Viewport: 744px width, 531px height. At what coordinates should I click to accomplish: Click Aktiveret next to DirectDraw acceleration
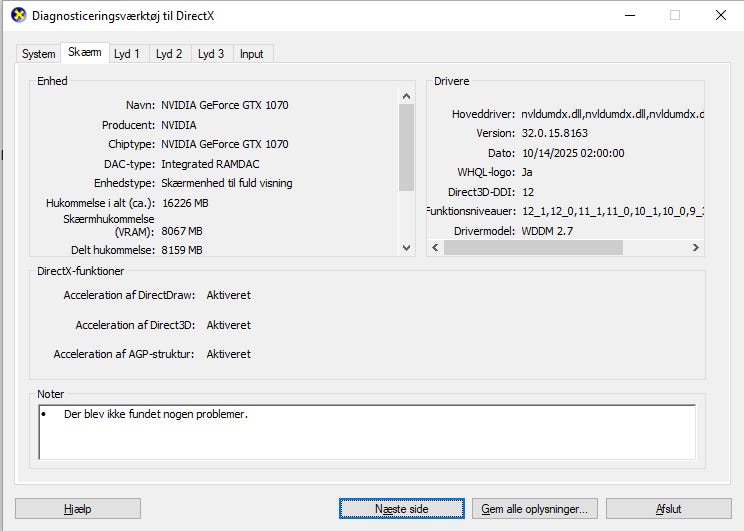coord(229,295)
